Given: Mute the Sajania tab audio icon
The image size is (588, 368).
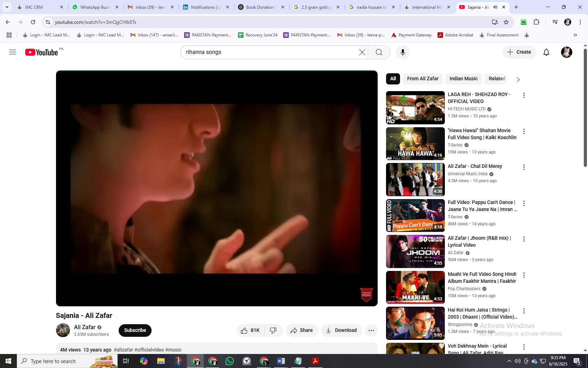Looking at the screenshot, I should tap(495, 7).
